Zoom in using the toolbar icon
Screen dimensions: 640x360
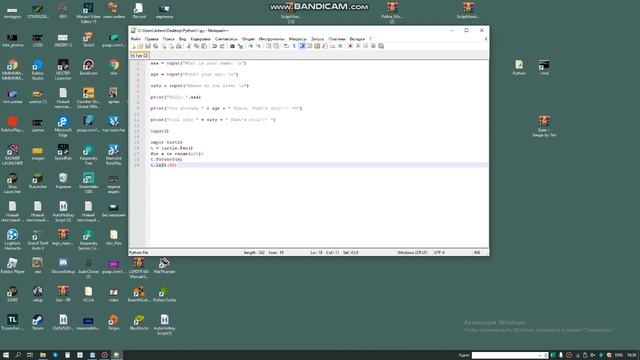pos(250,46)
